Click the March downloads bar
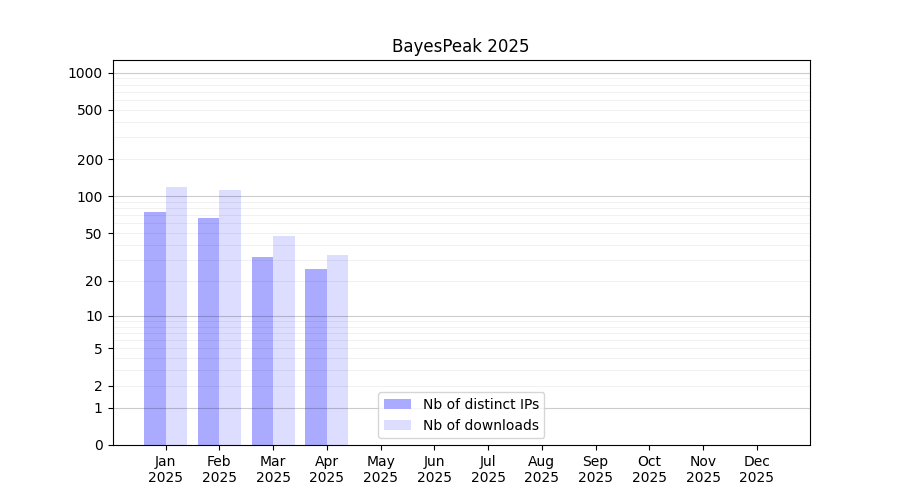The image size is (900, 500). pyautogui.click(x=284, y=340)
